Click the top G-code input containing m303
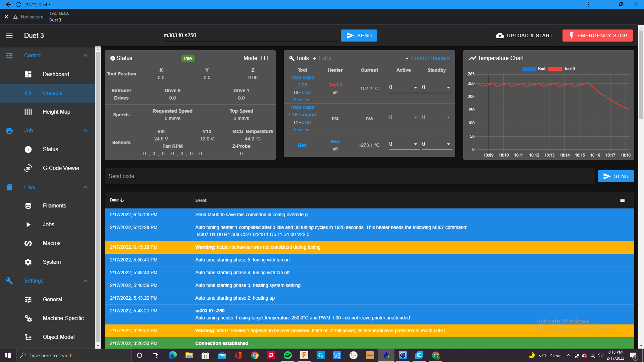644x362 pixels. [251, 36]
